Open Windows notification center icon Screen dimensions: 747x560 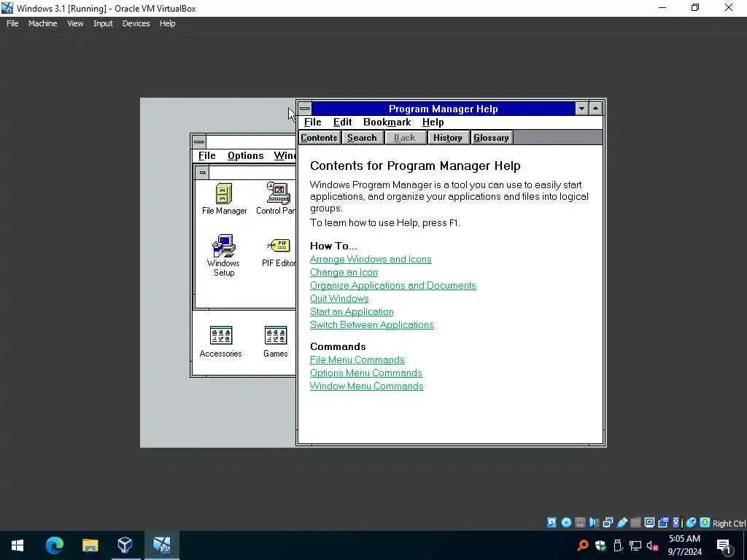click(x=725, y=546)
